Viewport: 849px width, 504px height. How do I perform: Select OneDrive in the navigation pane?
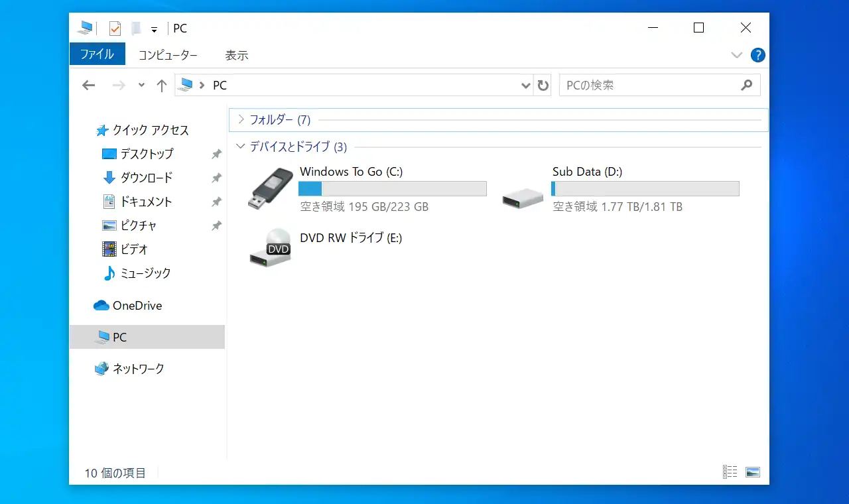click(137, 306)
